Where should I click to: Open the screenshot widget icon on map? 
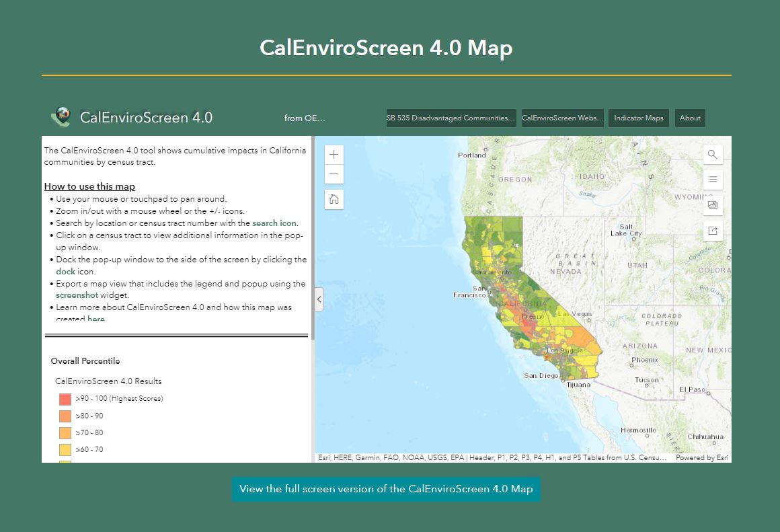pyautogui.click(x=712, y=205)
